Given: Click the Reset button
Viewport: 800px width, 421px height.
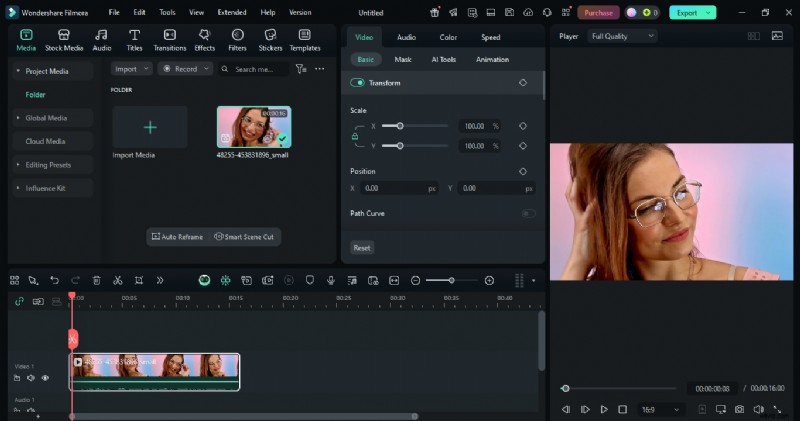Looking at the screenshot, I should (x=362, y=247).
